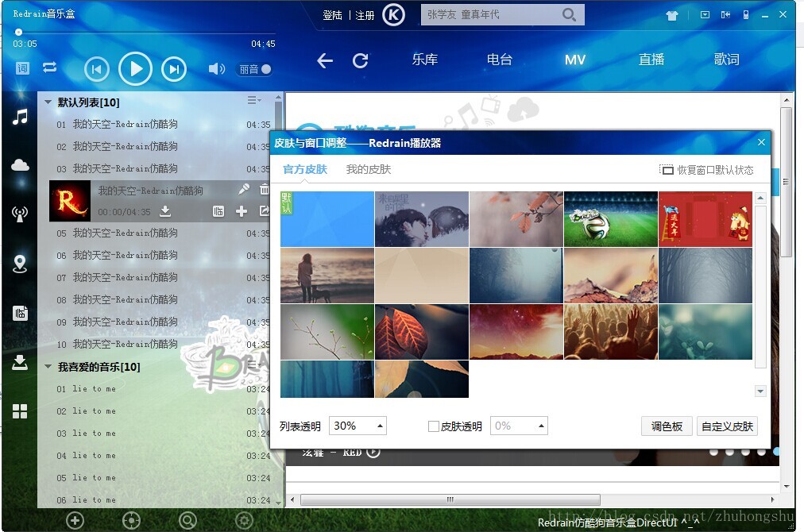Screen dimensions: 804x532
Task: Open the cloud music sidebar icon
Action: pos(20,164)
